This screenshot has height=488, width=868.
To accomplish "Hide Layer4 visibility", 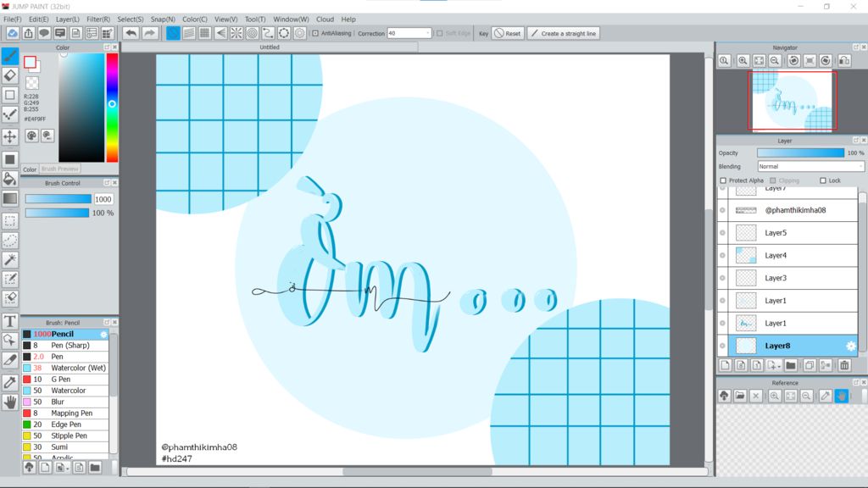I will pyautogui.click(x=722, y=256).
